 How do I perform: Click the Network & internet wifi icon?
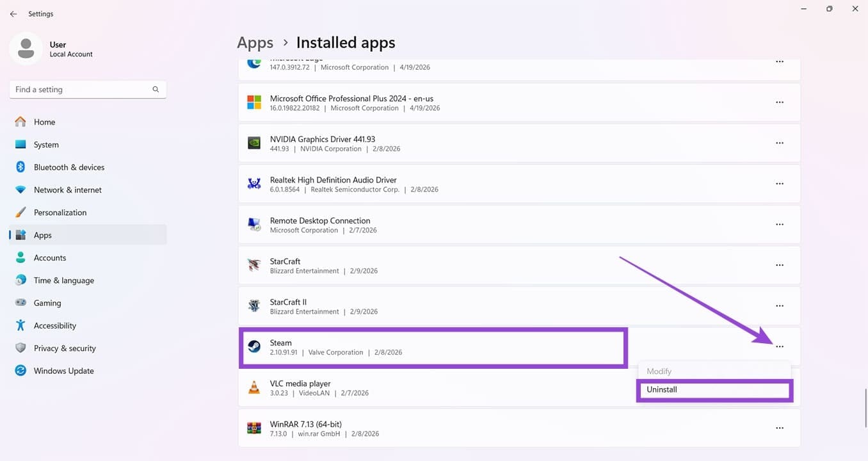(x=20, y=190)
